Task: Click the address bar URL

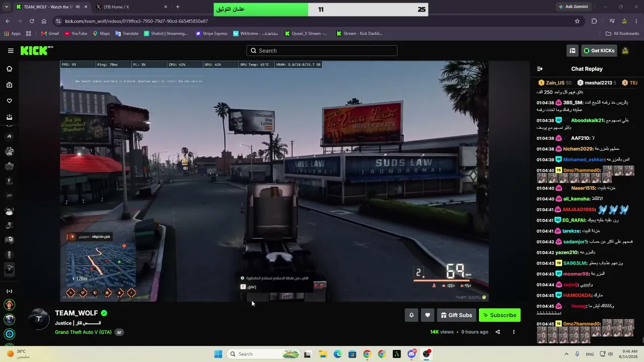Action: 136,21
